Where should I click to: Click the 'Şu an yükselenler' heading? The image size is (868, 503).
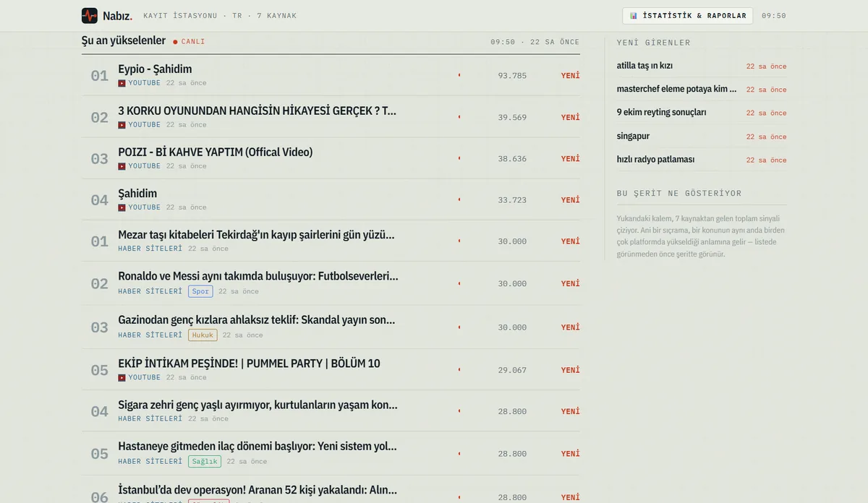point(124,41)
